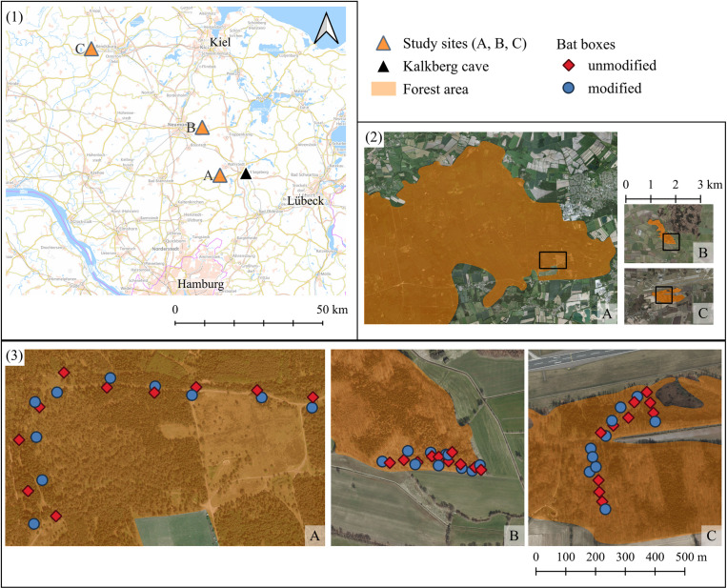Click the black Kalkberg cave triangle on the map
727x588 pixels.
coord(246,174)
